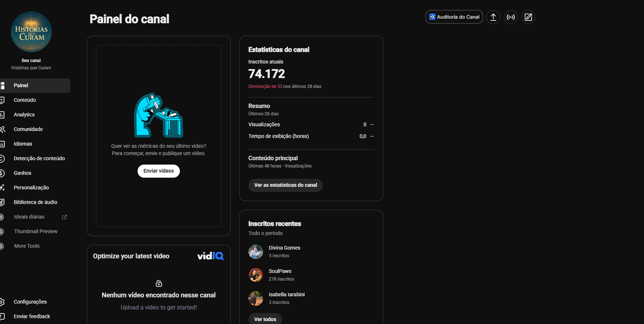
Task: Click the vidIQ icon beside Ideais diárias
Action: click(x=2, y=217)
